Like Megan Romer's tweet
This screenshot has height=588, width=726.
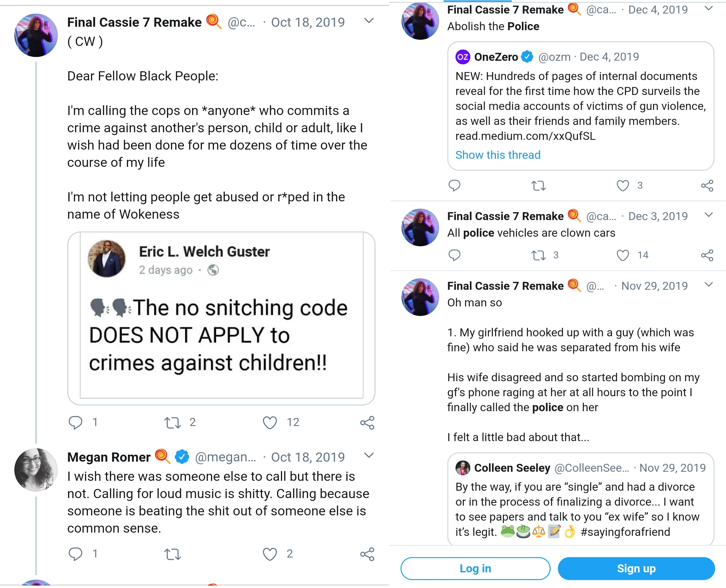(x=270, y=554)
